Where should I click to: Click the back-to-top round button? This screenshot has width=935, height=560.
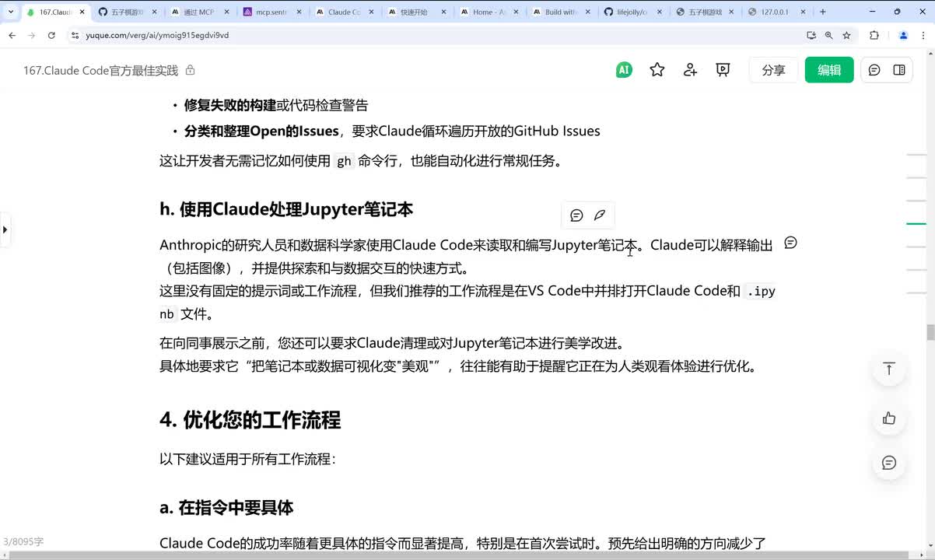point(889,369)
